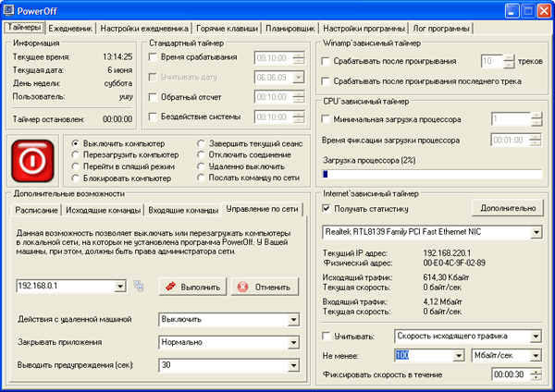Click the 614,30 Кбайт outgoing traffic value
This screenshot has height=392, width=555.
(x=446, y=277)
